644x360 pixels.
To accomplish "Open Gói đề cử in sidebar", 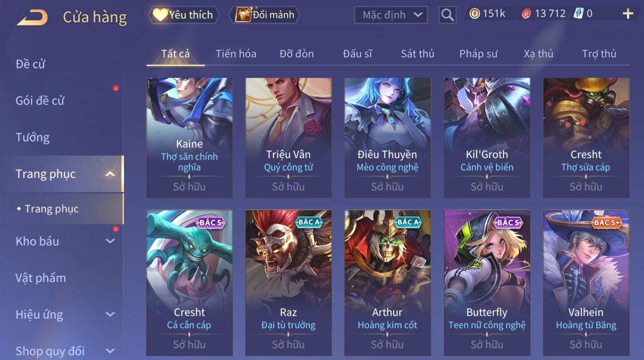I will click(40, 101).
